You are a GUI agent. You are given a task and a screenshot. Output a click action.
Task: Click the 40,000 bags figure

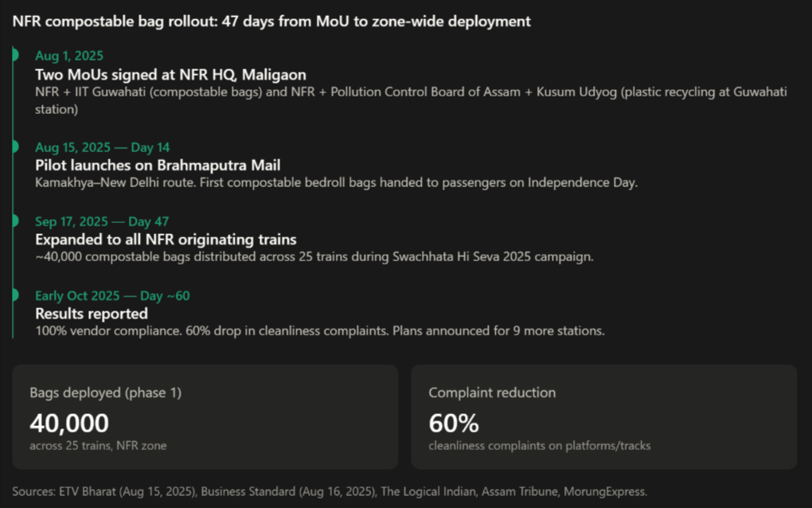click(69, 423)
